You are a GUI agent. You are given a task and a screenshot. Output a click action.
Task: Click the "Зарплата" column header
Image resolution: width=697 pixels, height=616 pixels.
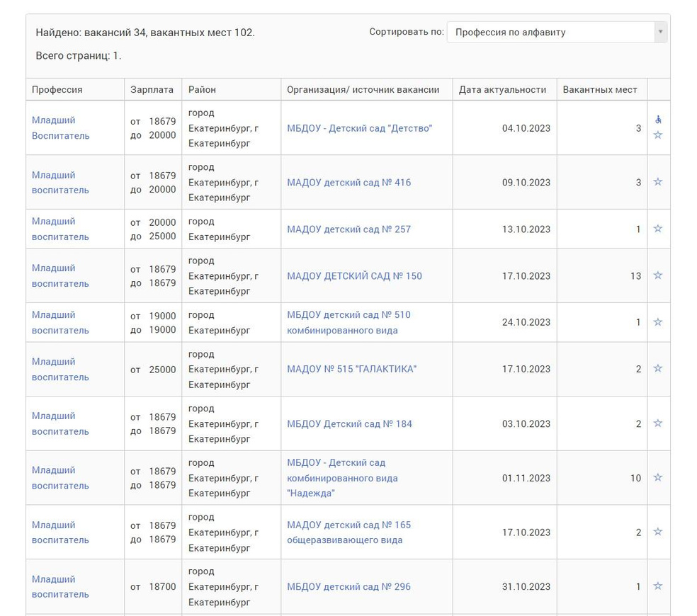tap(152, 90)
